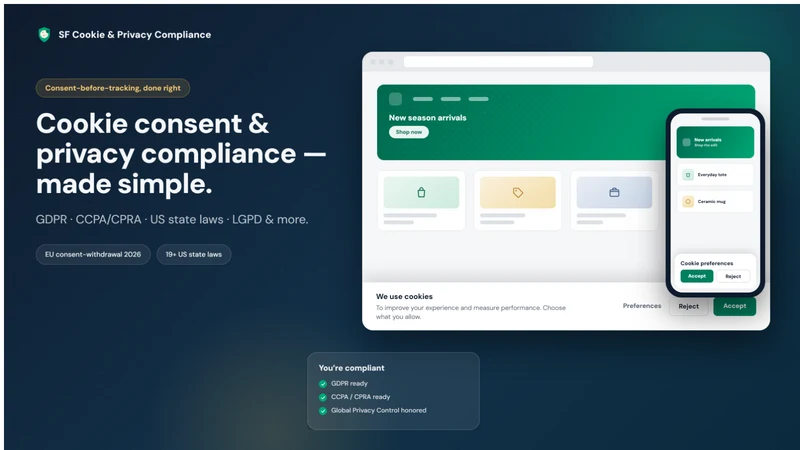Click the Consent-before-tracking, done right badge
Image resolution: width=800 pixels, height=450 pixels.
(x=113, y=88)
